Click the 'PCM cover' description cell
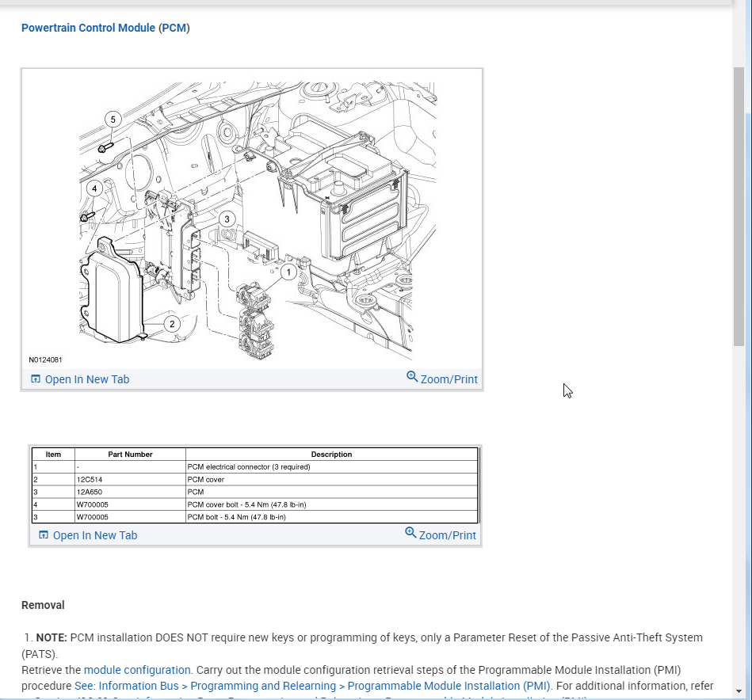752x700 pixels. [x=332, y=480]
